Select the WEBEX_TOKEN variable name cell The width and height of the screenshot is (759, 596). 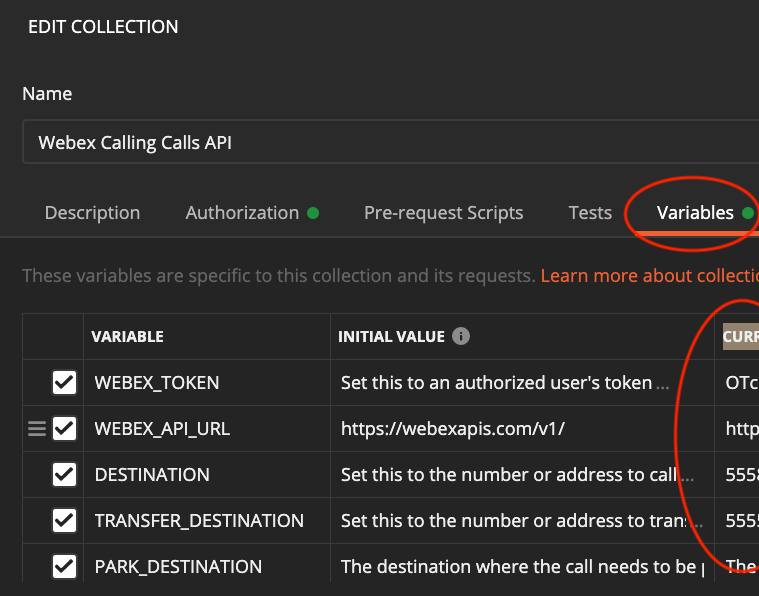[207, 382]
